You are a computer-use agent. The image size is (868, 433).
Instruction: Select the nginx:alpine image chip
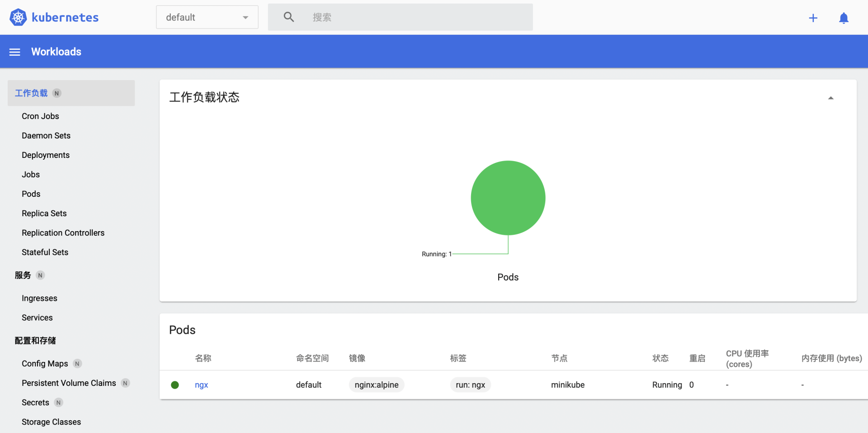coord(377,385)
